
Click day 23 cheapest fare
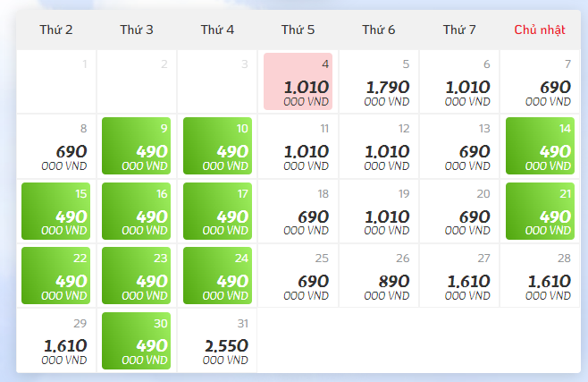[x=137, y=276]
